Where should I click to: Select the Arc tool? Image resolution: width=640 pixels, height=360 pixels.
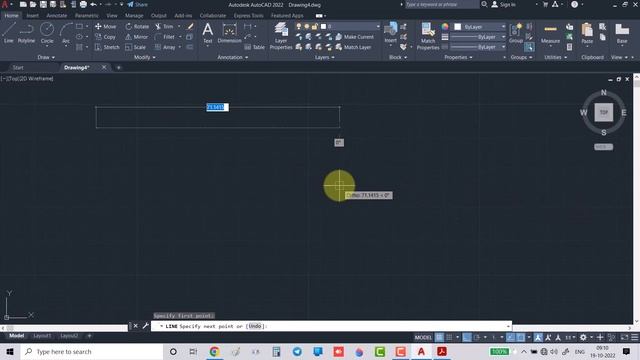pyautogui.click(x=66, y=33)
